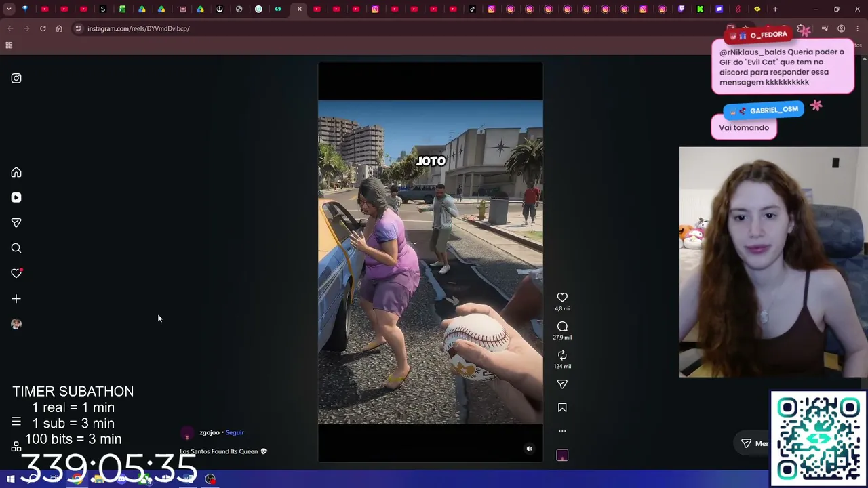
Task: Click the repost count "124 mil"
Action: click(562, 366)
